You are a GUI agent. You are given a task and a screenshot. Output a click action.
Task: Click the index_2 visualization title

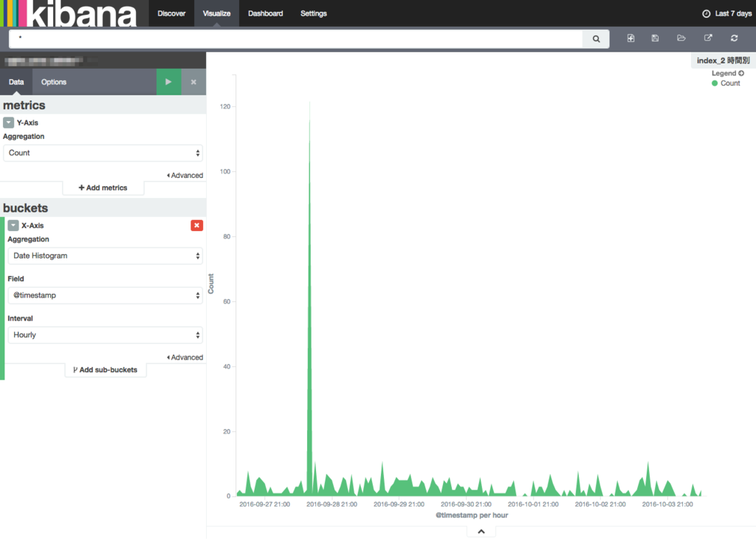724,61
